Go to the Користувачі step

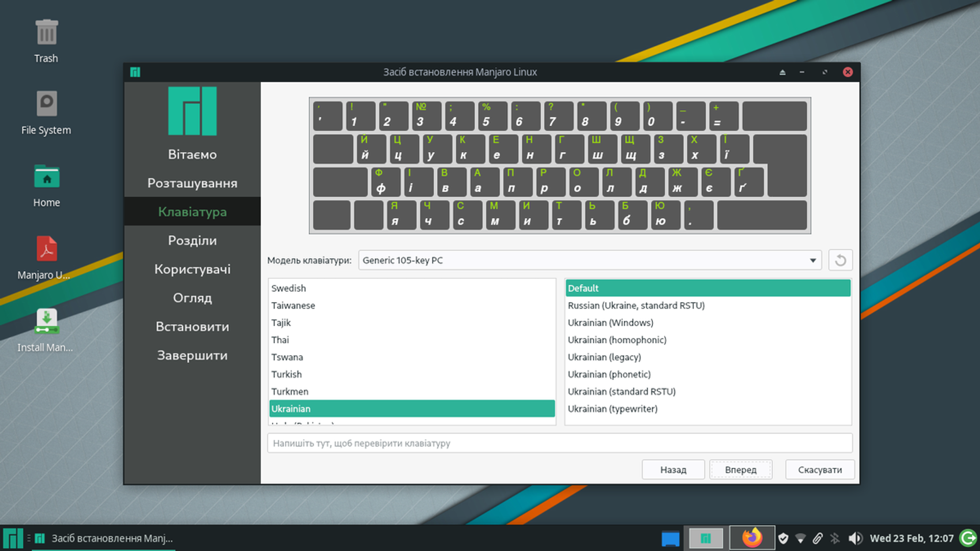pos(192,269)
